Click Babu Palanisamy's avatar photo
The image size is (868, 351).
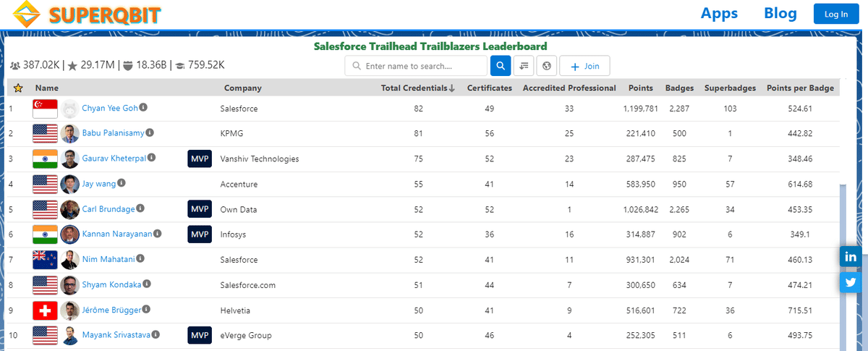70,133
